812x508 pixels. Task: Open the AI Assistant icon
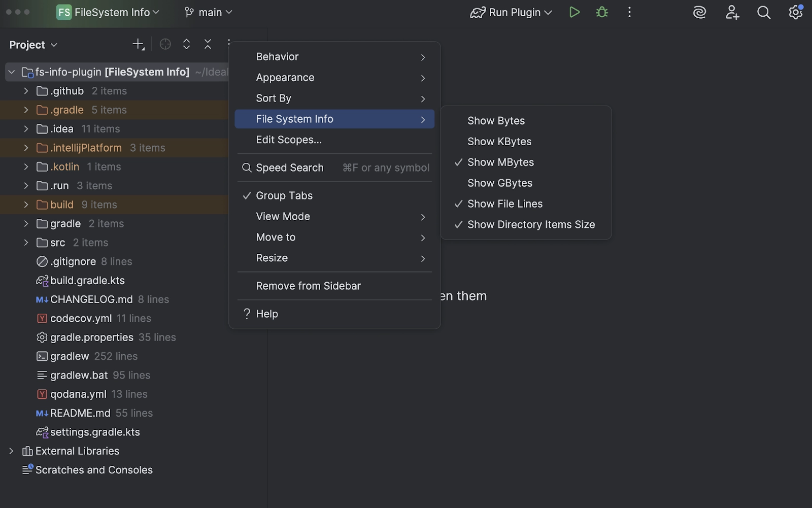(x=699, y=12)
